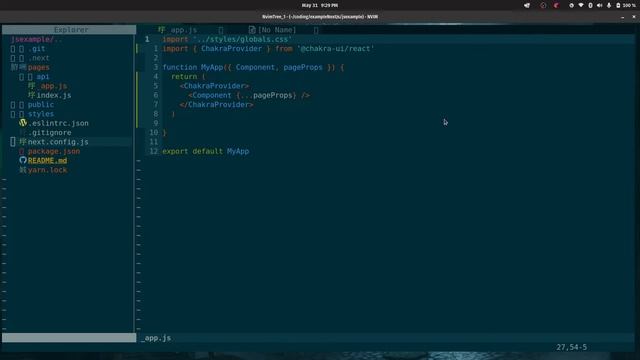This screenshot has height=360, width=640.
Task: Open the battery status indicator
Action: click(626, 5)
